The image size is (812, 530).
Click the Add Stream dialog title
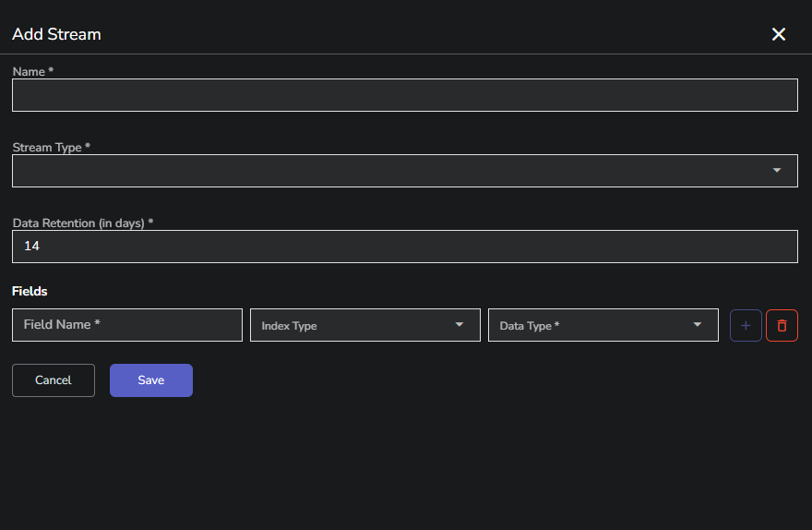(x=56, y=34)
